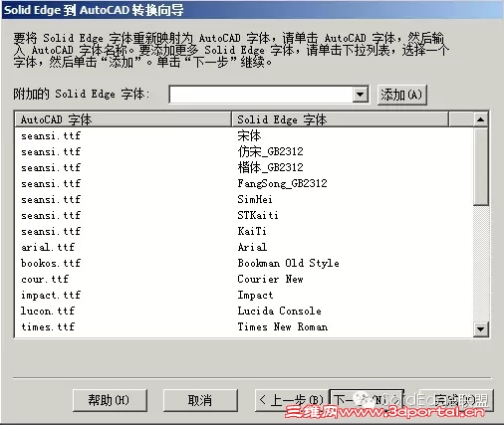Click the list scrollbar up arrow
This screenshot has height=425, width=504.
tap(480, 119)
